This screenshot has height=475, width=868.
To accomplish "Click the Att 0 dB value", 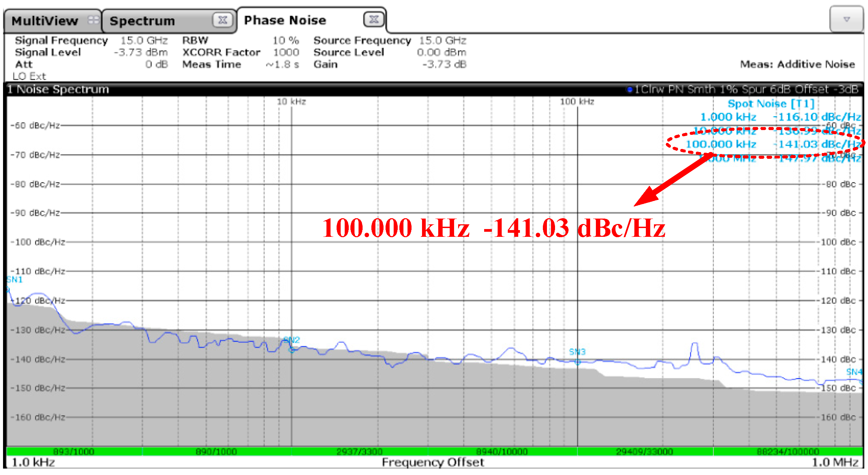I will click(157, 64).
